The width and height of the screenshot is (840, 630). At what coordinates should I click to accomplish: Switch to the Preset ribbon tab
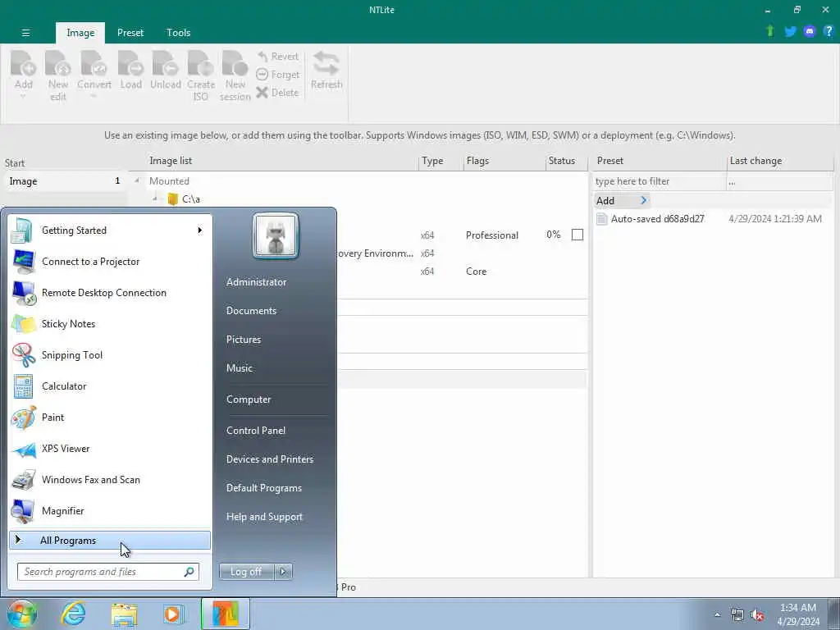[130, 33]
